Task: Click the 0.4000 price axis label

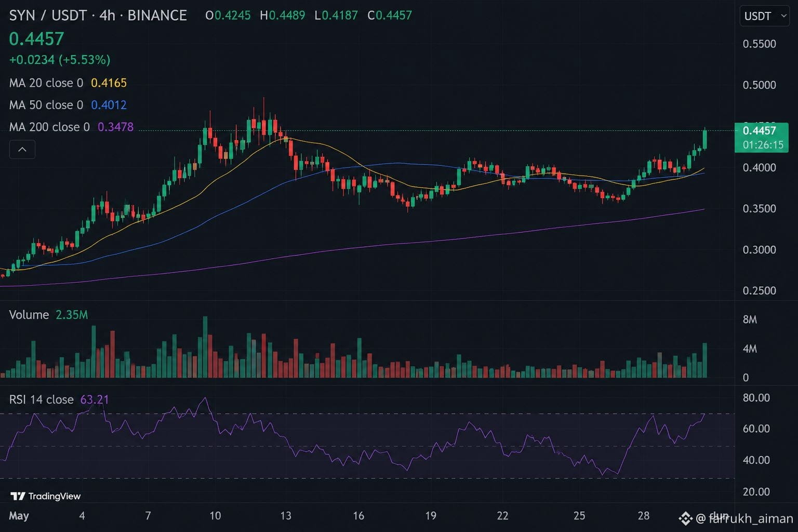Action: coord(759,168)
